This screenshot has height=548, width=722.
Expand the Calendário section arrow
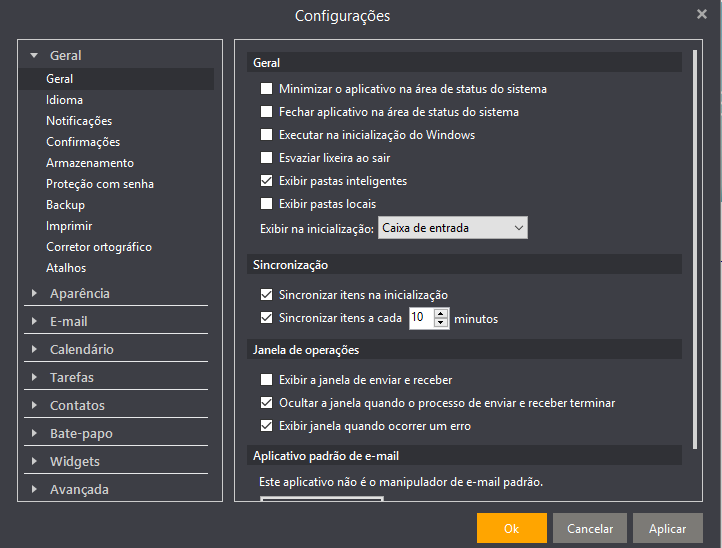pyautogui.click(x=34, y=349)
